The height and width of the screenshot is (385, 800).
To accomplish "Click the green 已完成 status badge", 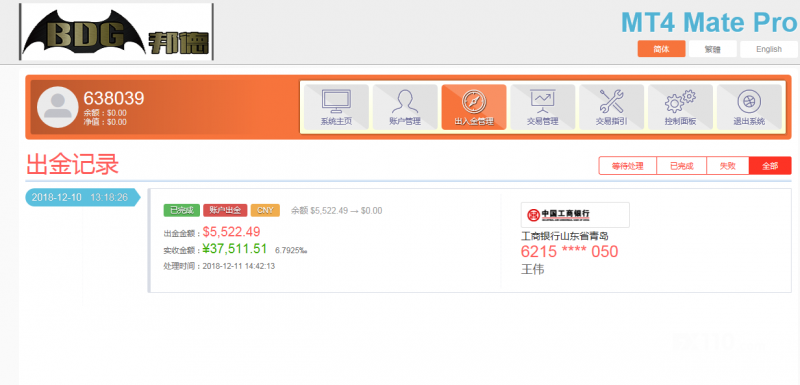I will coord(182,210).
